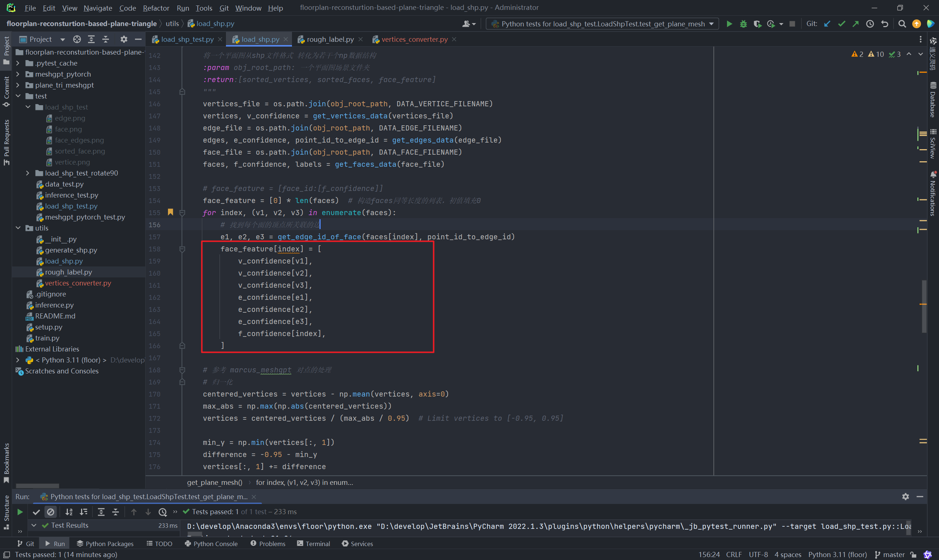The height and width of the screenshot is (560, 939).
Task: Open the TODO tool window
Action: pos(159,544)
